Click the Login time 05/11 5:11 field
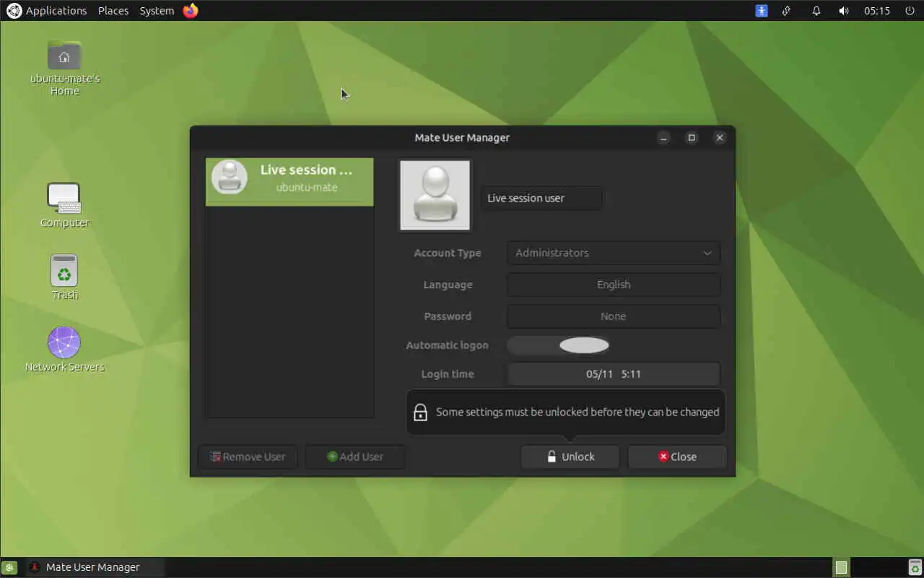 (x=614, y=374)
